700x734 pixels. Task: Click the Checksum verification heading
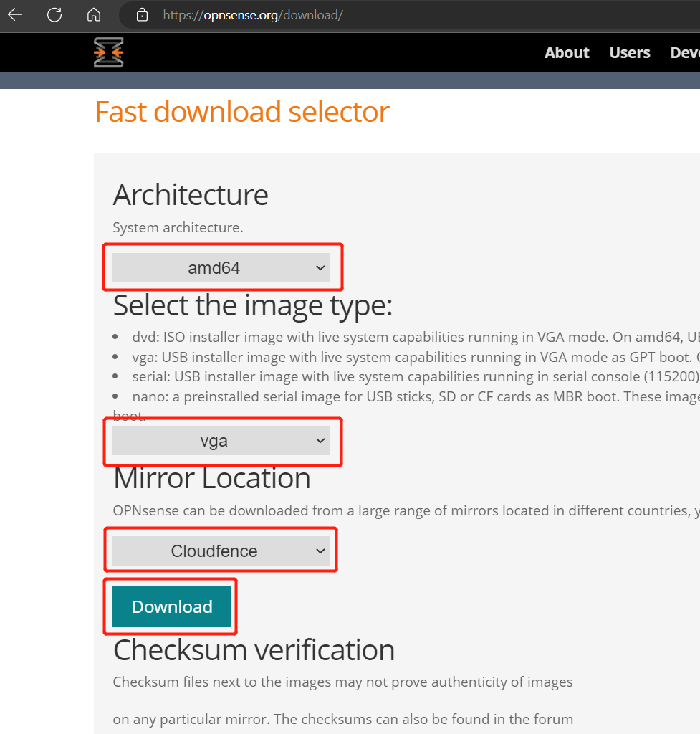(x=254, y=650)
